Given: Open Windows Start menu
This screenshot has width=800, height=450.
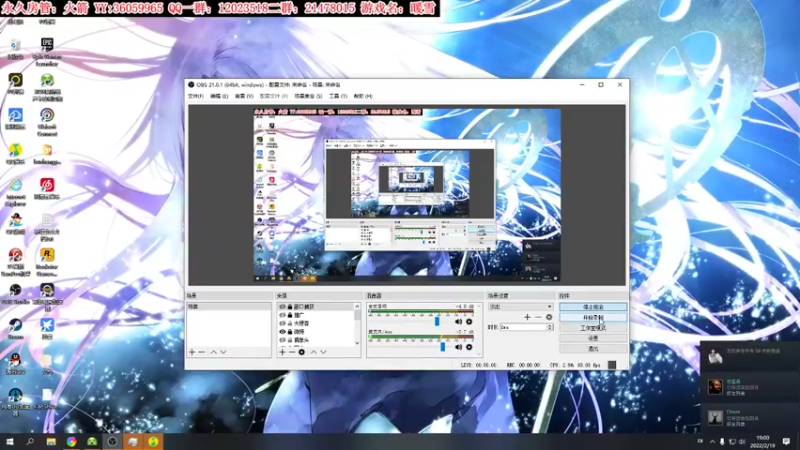Looking at the screenshot, I should 10,441.
